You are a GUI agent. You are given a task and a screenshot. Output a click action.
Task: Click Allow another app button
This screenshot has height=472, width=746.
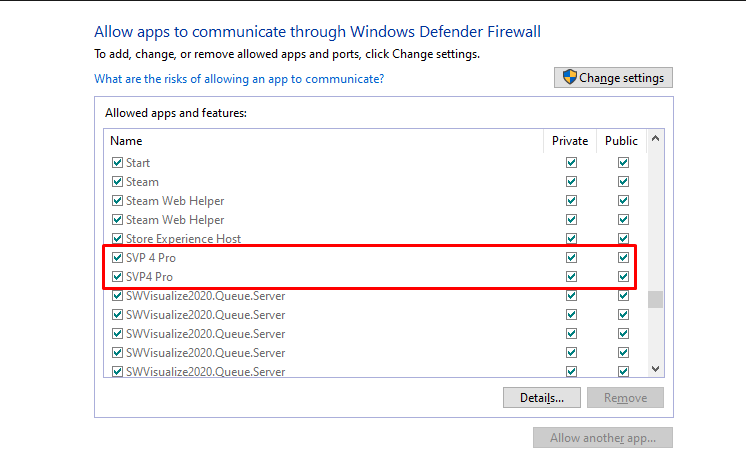602,438
